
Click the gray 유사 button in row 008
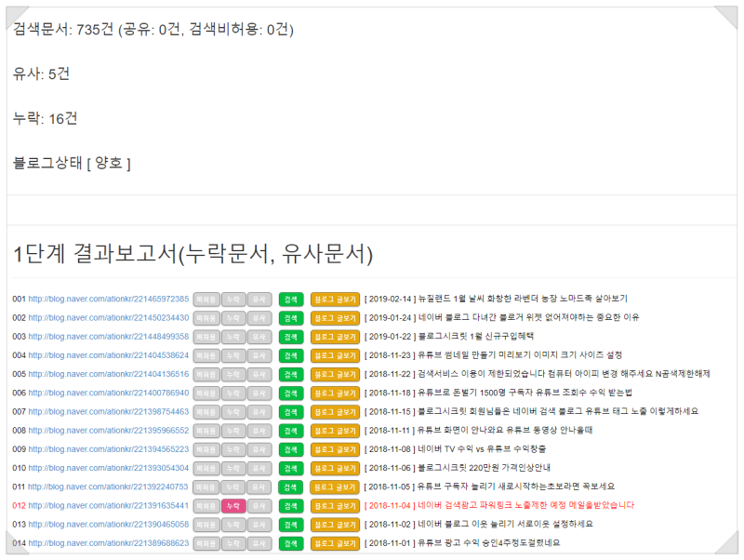coord(259,431)
